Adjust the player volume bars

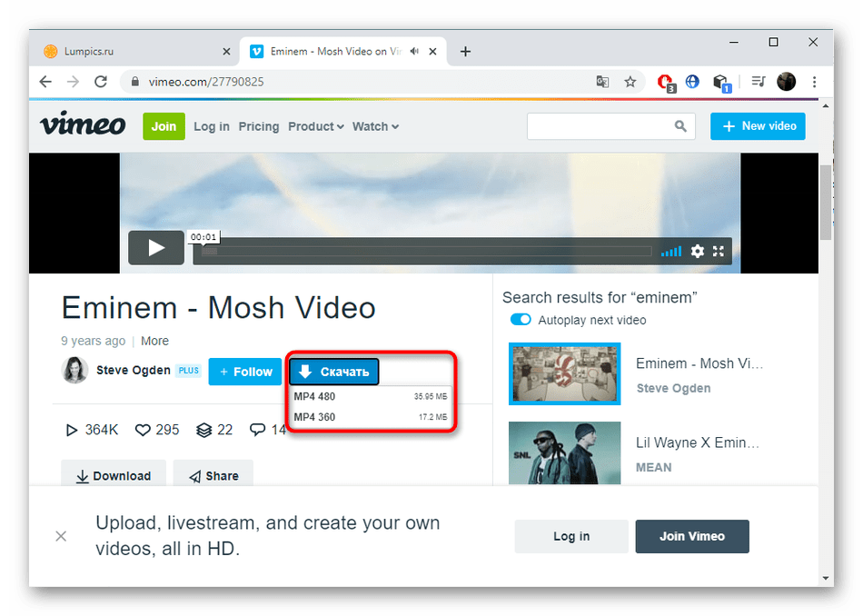(671, 252)
